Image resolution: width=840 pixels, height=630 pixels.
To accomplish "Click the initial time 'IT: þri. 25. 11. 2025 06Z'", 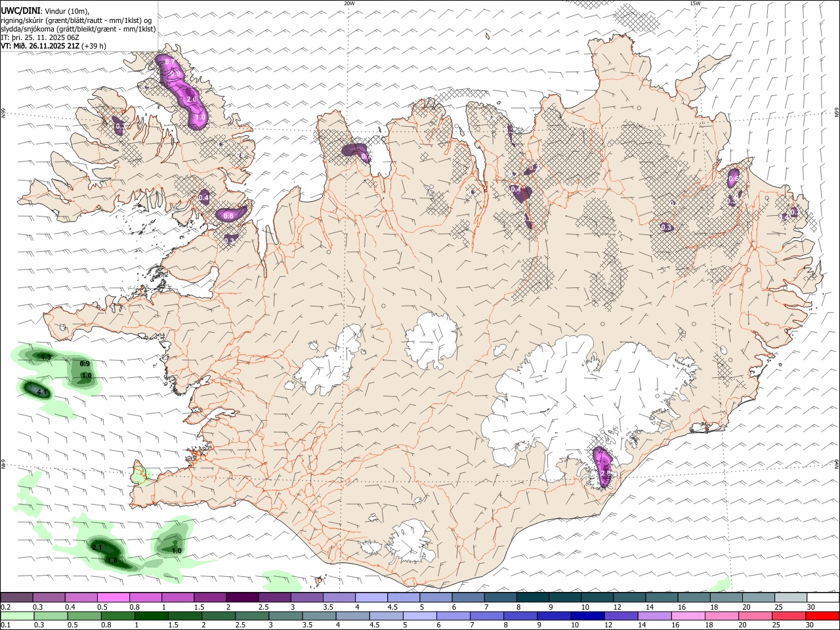I will pyautogui.click(x=40, y=37).
